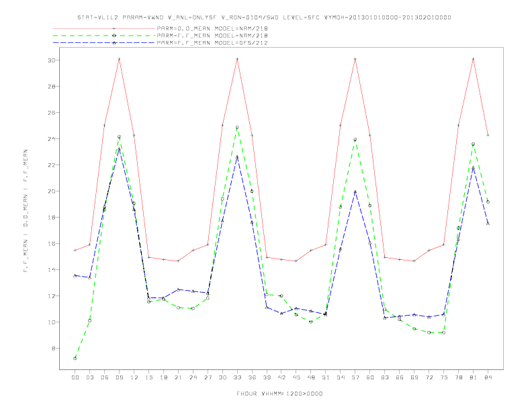Click x-axis tick label 42
The image size is (532, 411).
tap(281, 377)
